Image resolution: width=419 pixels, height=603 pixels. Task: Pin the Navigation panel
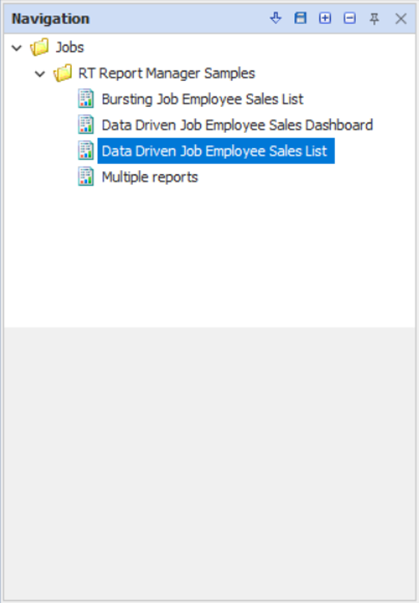click(x=374, y=18)
